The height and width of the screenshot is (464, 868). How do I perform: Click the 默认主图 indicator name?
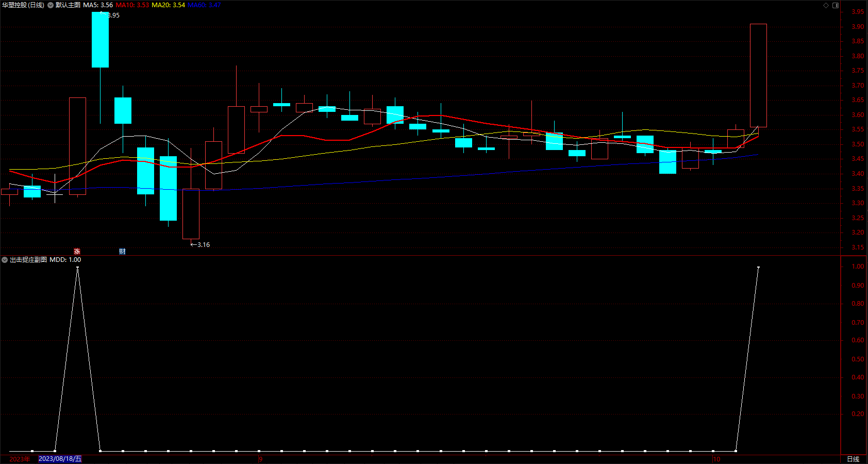coord(68,5)
